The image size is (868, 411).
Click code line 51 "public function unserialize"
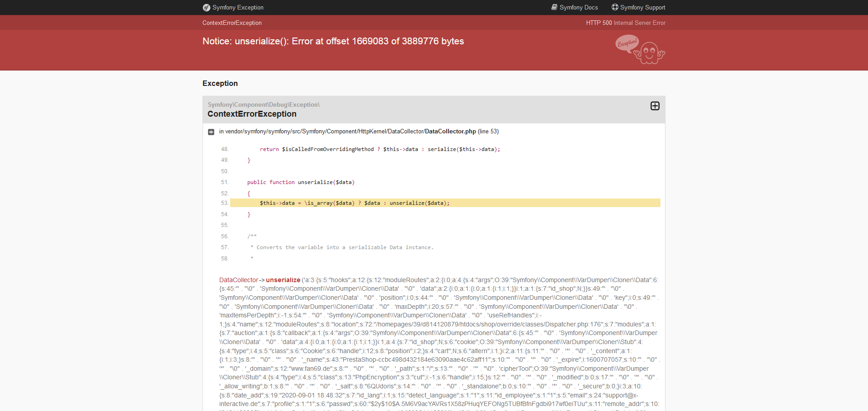[301, 182]
